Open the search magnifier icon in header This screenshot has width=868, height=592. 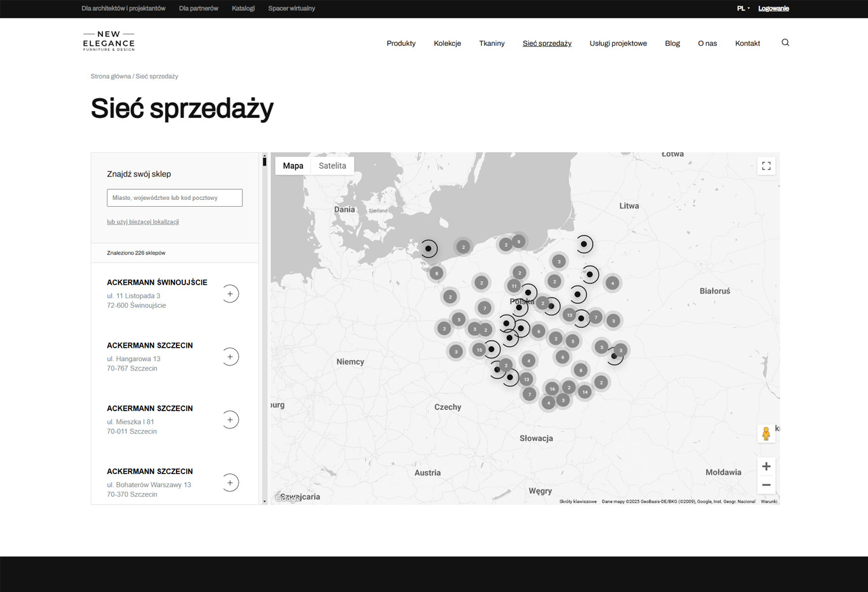[x=785, y=43]
